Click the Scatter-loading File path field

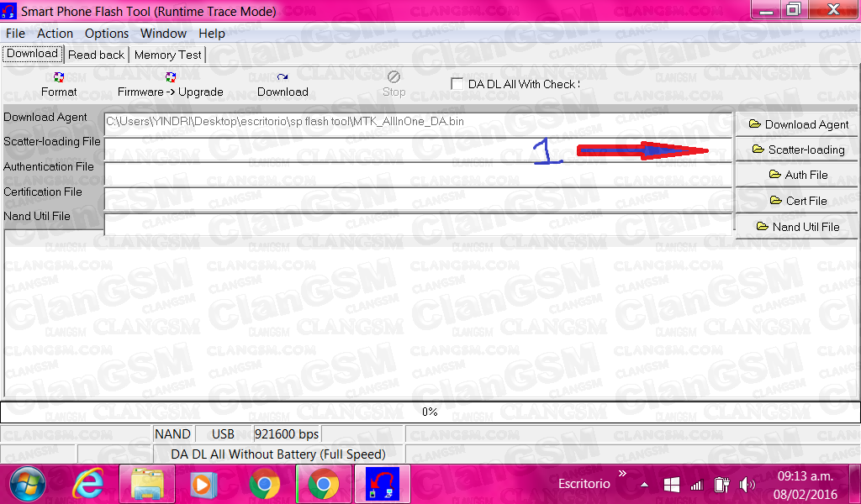(418, 150)
